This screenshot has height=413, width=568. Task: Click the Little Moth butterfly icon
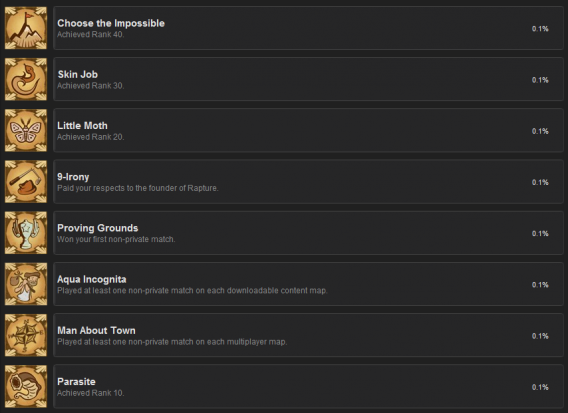pyautogui.click(x=26, y=130)
